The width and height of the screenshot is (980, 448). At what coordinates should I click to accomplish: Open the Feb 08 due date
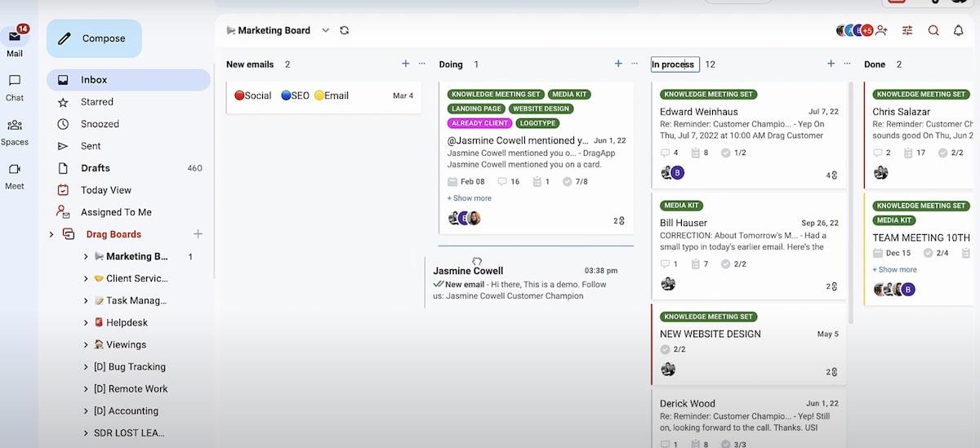pyautogui.click(x=466, y=182)
